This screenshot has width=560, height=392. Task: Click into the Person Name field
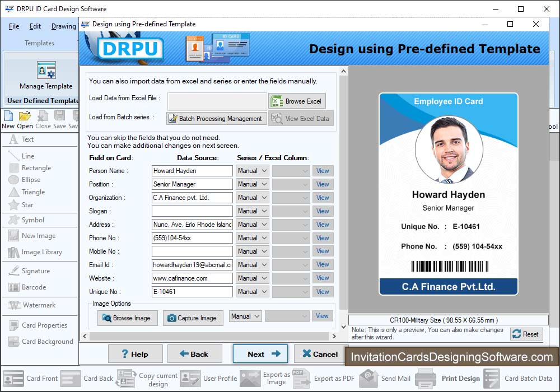click(192, 171)
